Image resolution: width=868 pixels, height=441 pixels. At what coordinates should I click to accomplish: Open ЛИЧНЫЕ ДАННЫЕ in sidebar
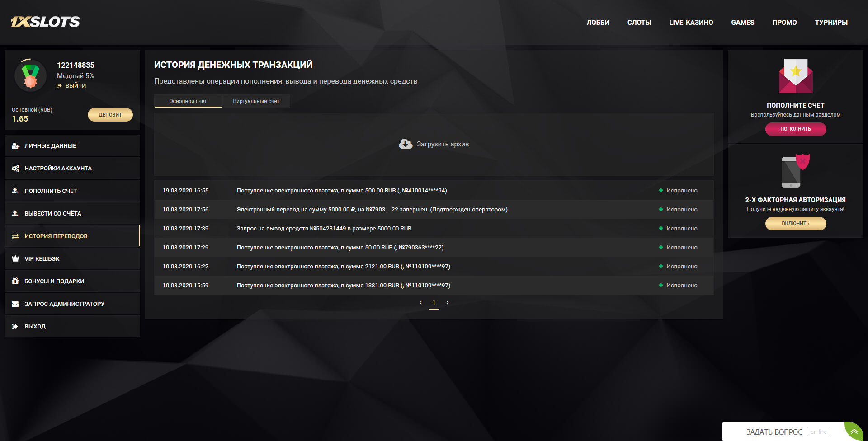(x=72, y=145)
